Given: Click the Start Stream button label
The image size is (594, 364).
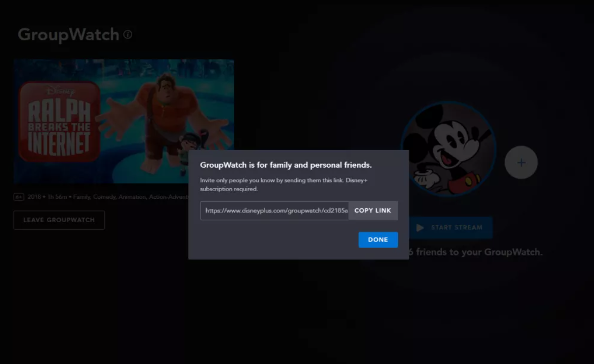Looking at the screenshot, I should [x=456, y=228].
